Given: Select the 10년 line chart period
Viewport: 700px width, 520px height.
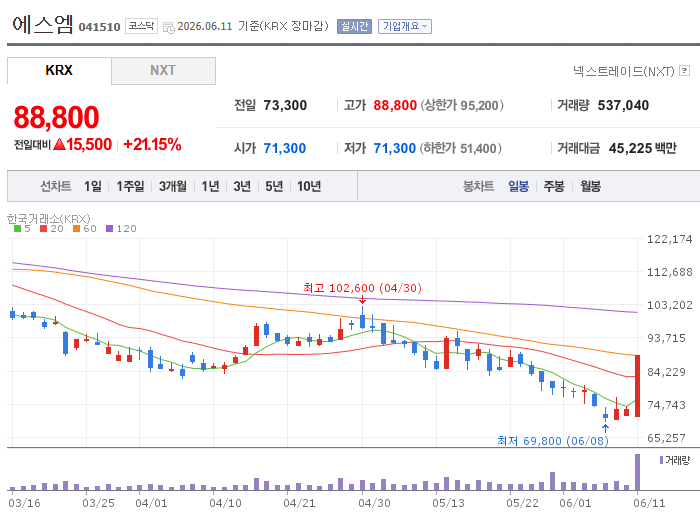Looking at the screenshot, I should pos(309,186).
